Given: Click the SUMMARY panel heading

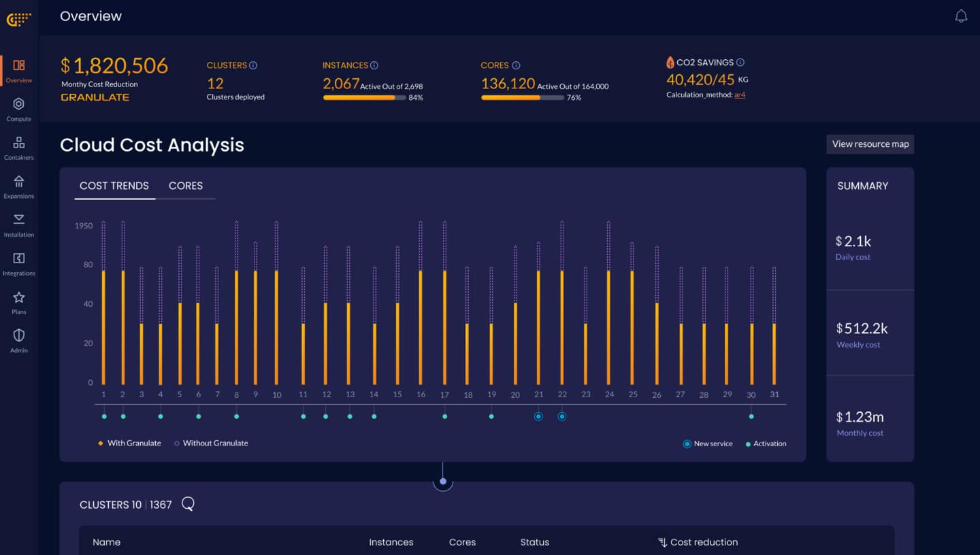Looking at the screenshot, I should [x=863, y=186].
